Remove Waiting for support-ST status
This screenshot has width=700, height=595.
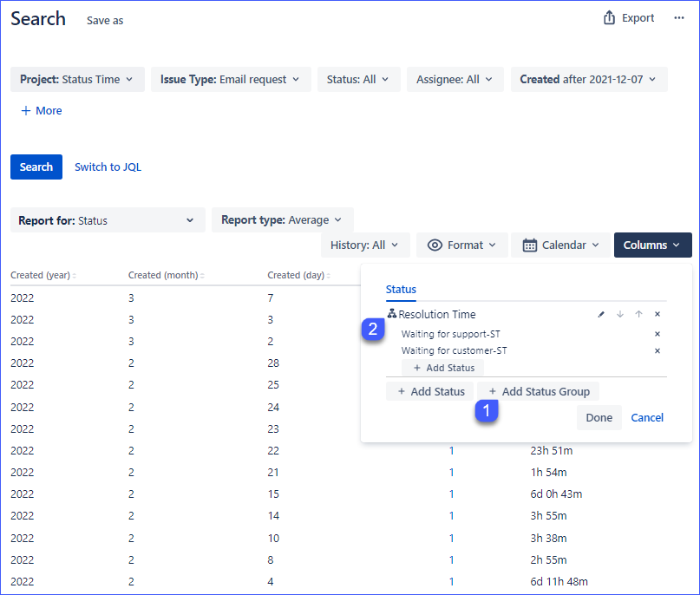pyautogui.click(x=657, y=334)
